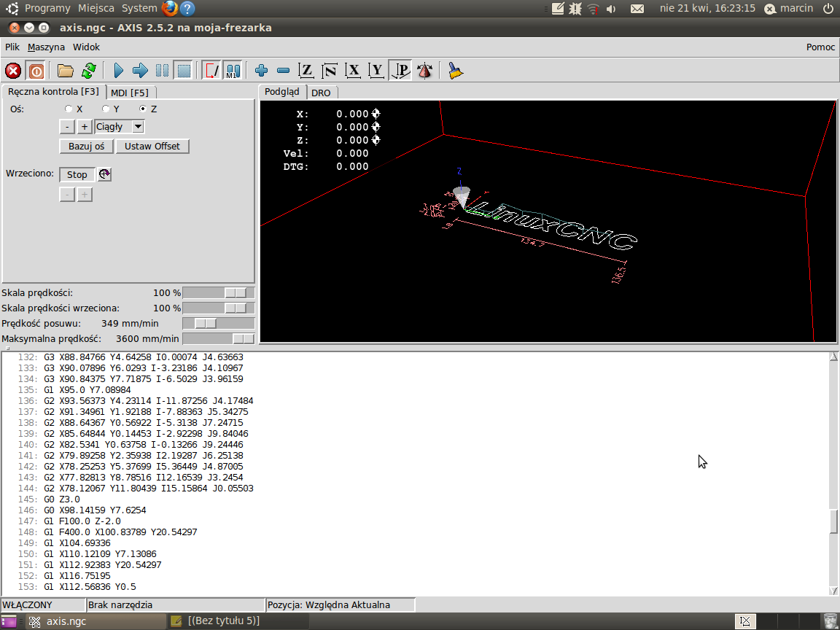Select X axis radio button
Screen dimensions: 840x630
tap(69, 109)
